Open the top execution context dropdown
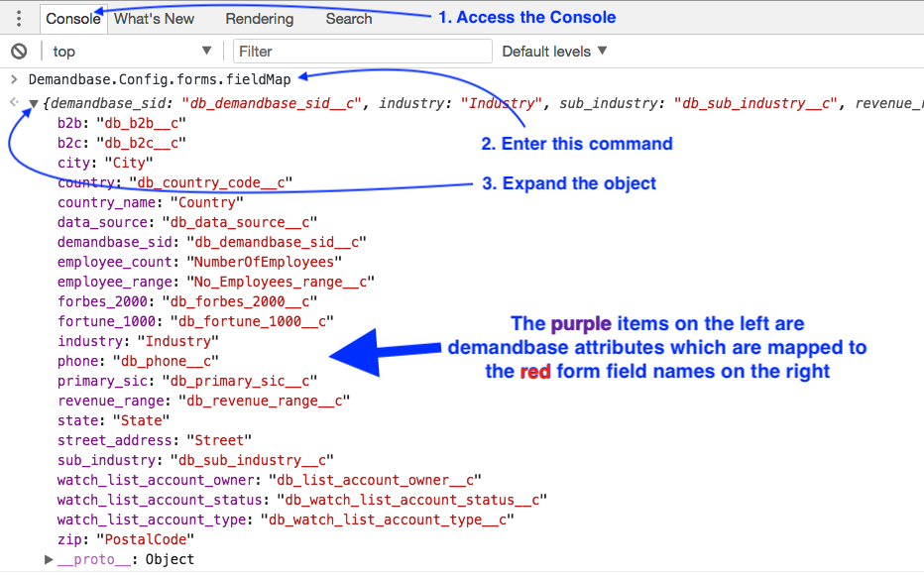The image size is (924, 577). click(x=132, y=52)
